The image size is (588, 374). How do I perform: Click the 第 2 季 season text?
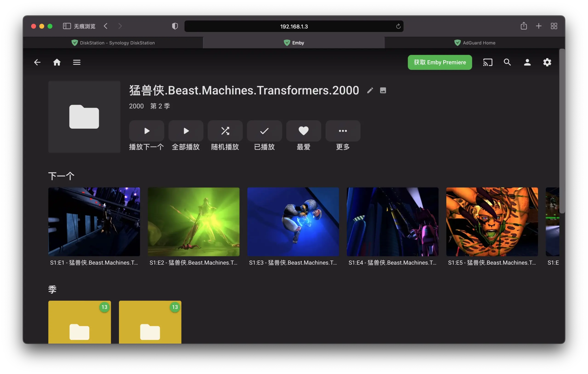tap(160, 106)
